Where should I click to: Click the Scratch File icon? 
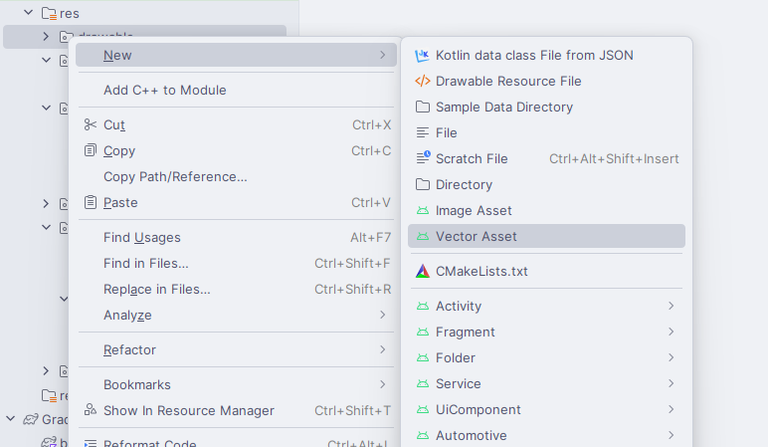click(422, 158)
